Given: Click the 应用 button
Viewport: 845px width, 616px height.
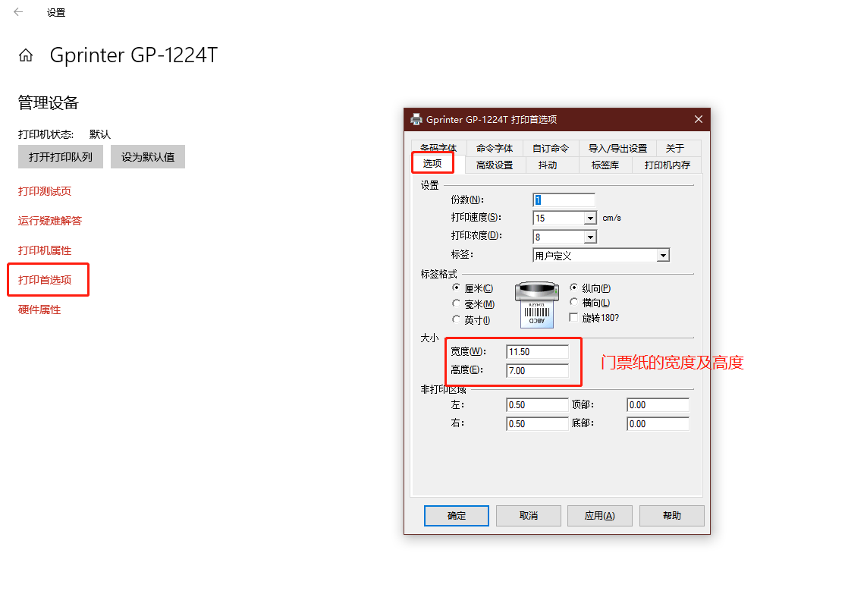Looking at the screenshot, I should click(x=599, y=516).
